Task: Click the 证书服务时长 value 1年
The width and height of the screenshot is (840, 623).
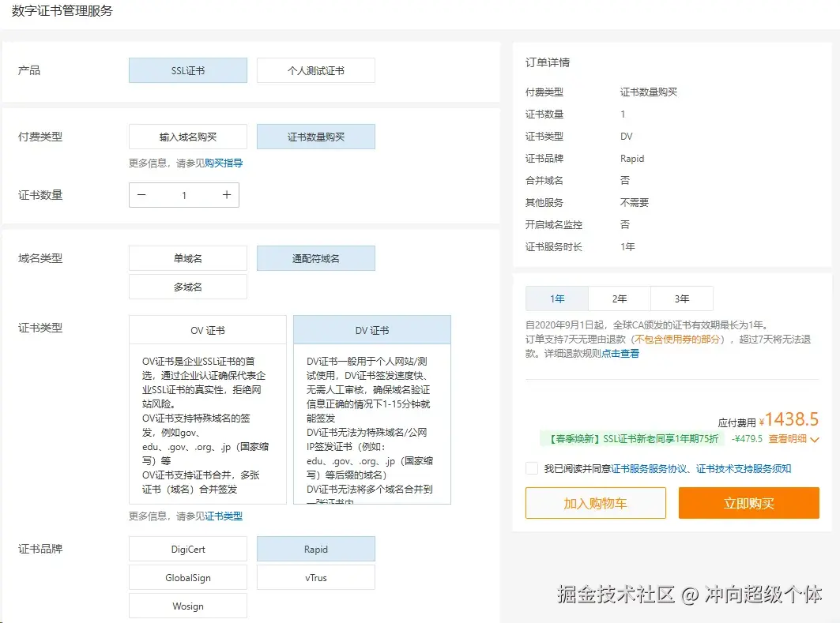Action: point(627,246)
